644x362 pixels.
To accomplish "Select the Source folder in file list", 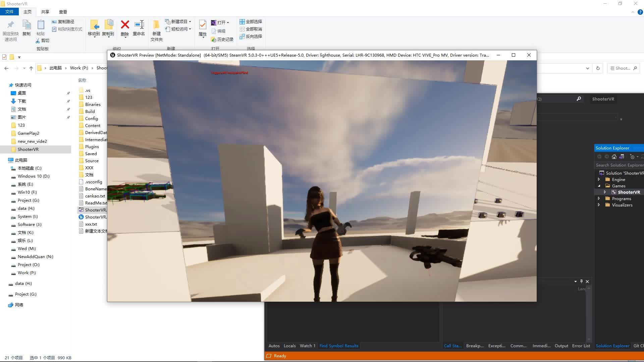I will coord(92,161).
